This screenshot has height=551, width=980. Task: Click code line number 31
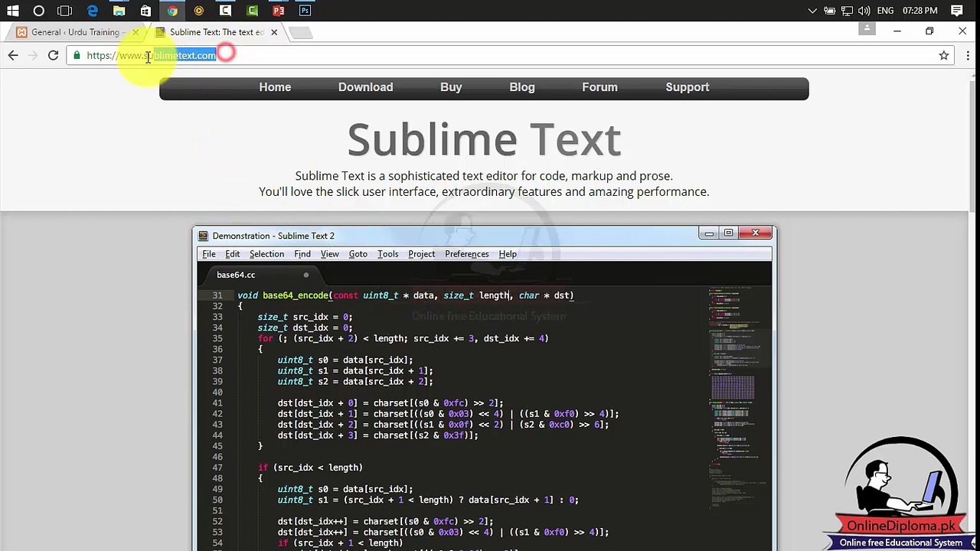tap(217, 295)
